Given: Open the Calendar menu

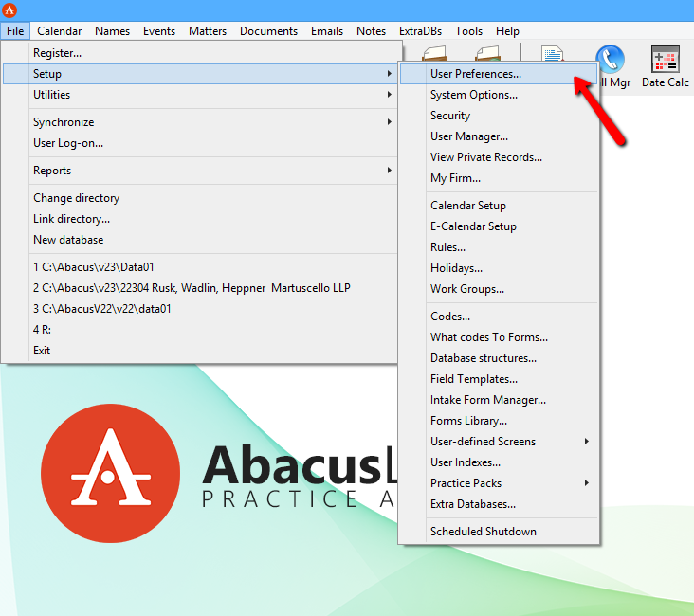Looking at the screenshot, I should (60, 31).
